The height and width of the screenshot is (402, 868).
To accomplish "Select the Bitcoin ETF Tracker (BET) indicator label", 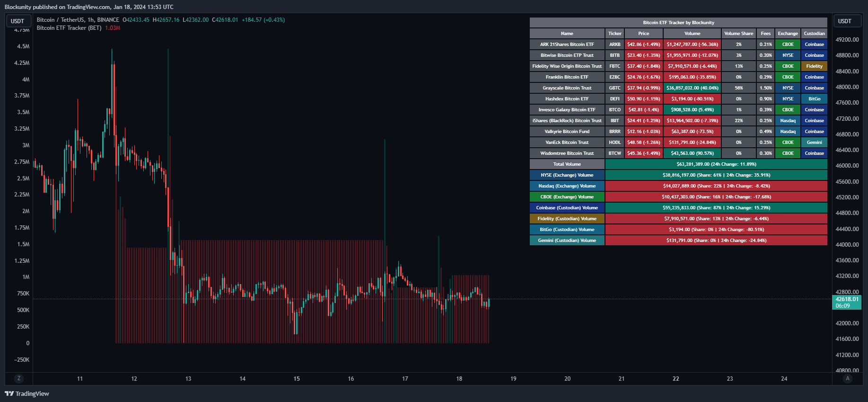I will pos(69,28).
